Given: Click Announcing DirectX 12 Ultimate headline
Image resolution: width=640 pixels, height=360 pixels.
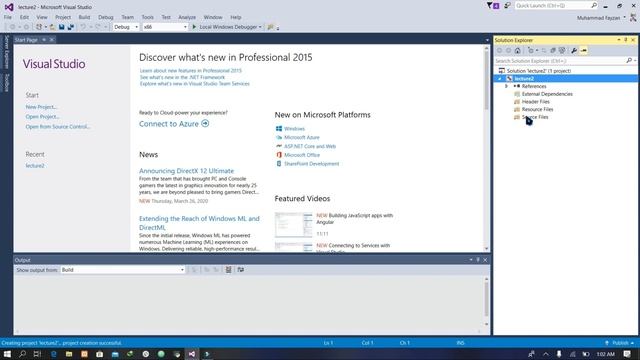Looking at the screenshot, I should 187,171.
